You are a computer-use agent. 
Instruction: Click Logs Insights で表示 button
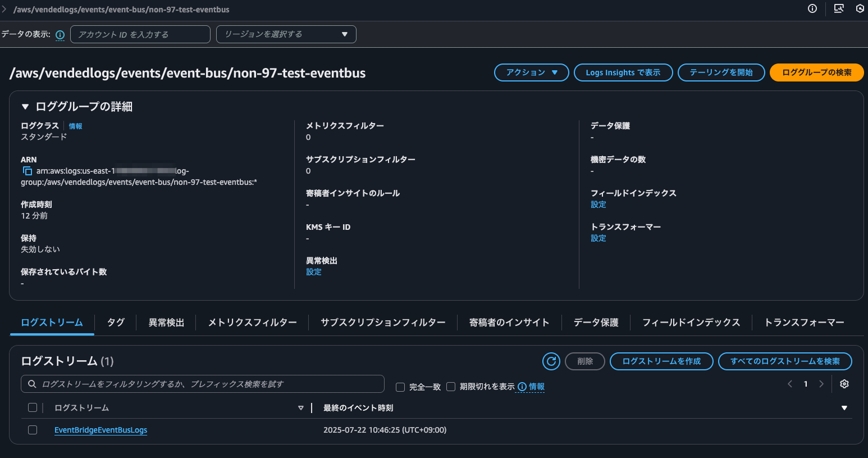623,72
